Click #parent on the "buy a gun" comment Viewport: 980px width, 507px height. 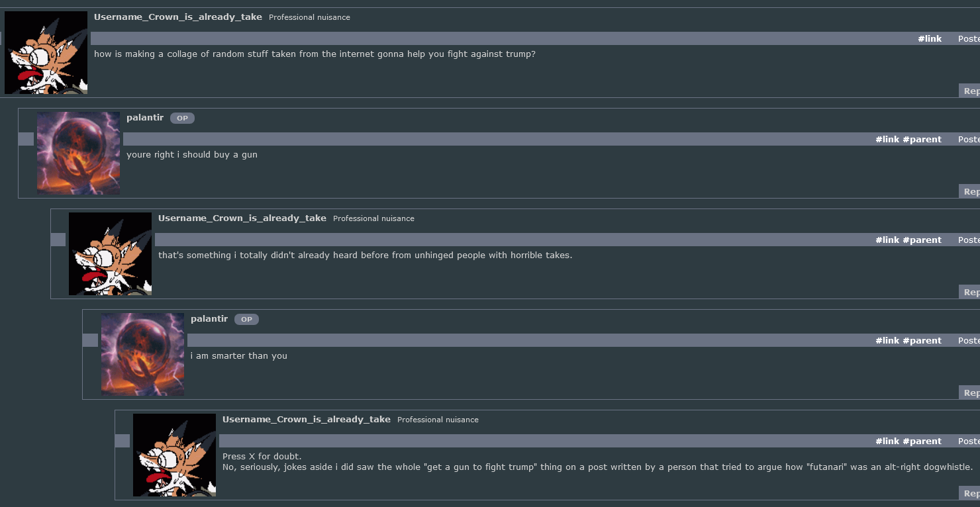tap(922, 140)
